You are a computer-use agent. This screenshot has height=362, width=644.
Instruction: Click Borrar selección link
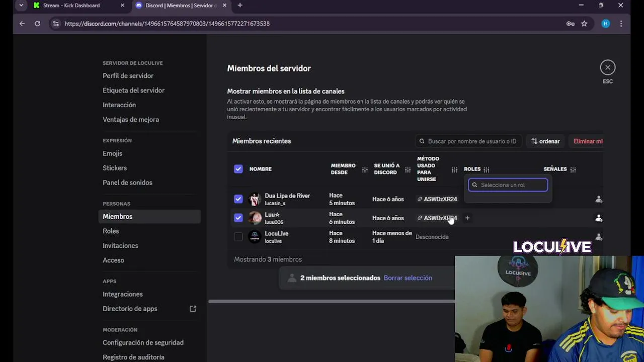click(408, 278)
